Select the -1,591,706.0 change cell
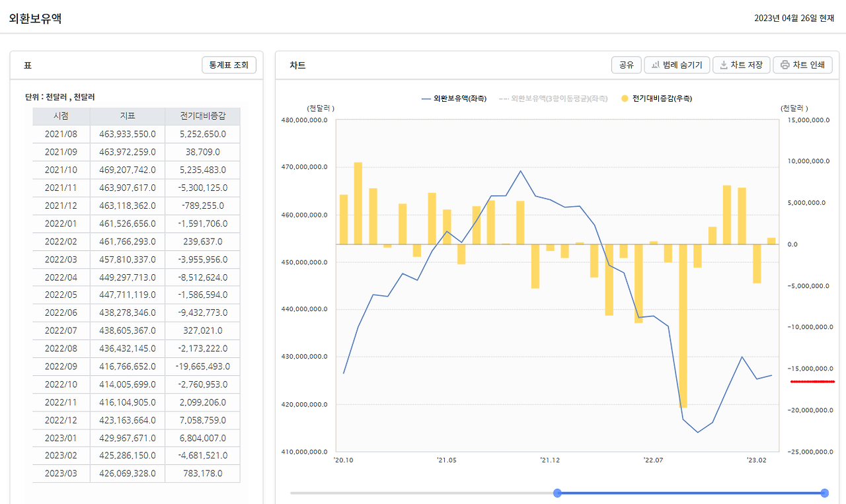846x504 pixels. 203,223
